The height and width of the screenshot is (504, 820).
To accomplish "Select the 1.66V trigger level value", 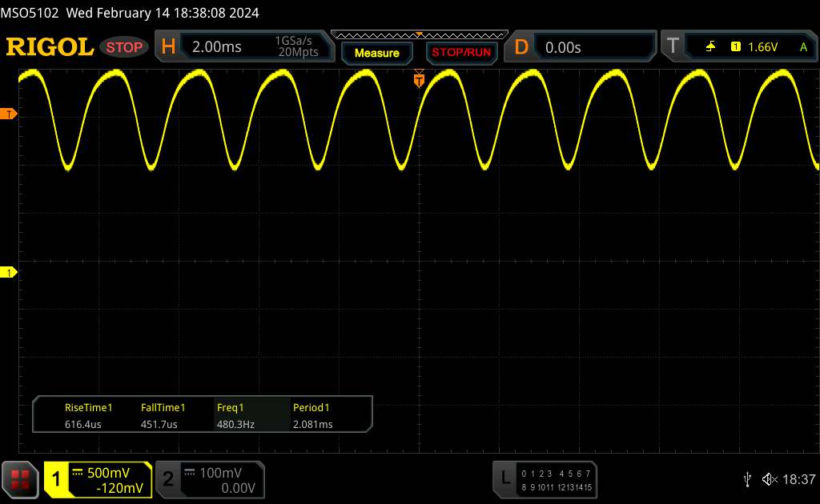I will coord(762,47).
